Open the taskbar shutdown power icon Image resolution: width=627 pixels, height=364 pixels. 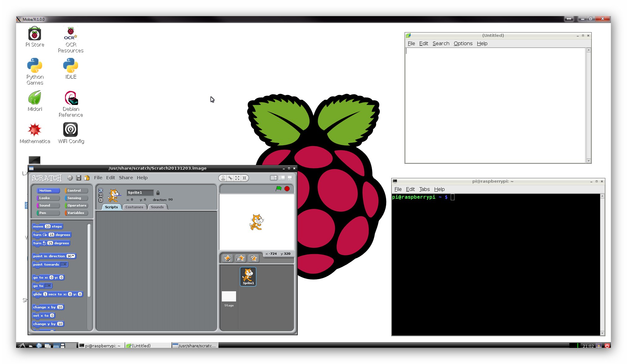[x=607, y=346]
